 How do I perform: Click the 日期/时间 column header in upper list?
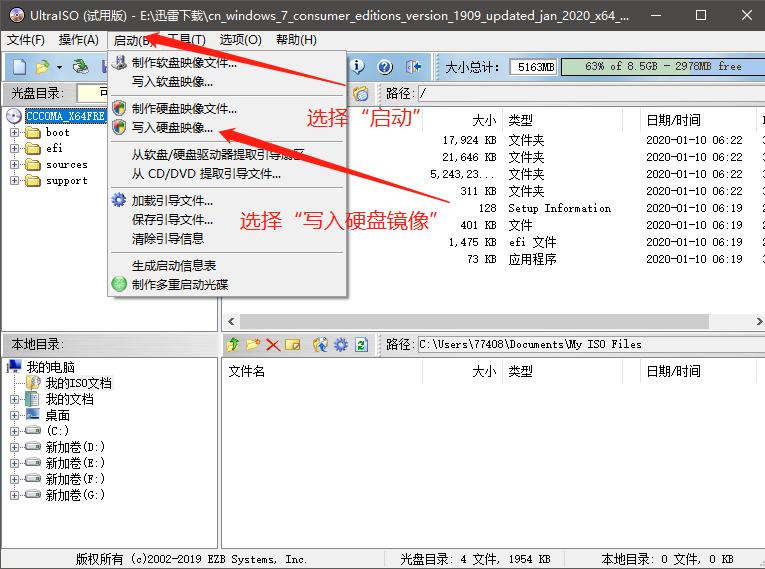[699, 120]
